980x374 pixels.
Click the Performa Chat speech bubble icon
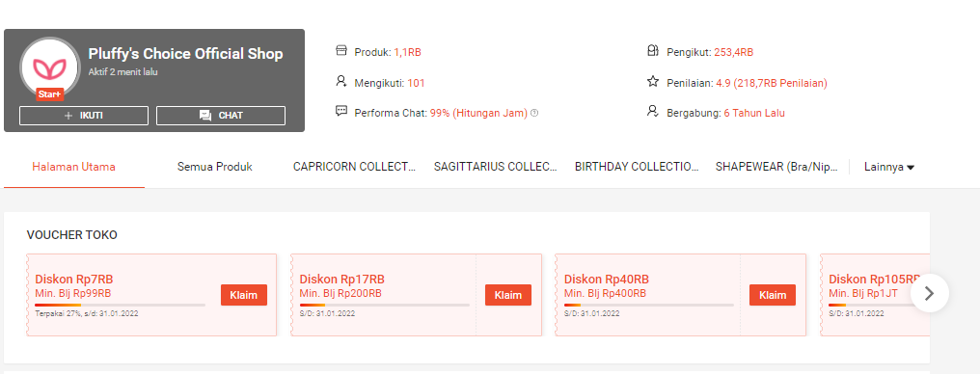tap(341, 111)
